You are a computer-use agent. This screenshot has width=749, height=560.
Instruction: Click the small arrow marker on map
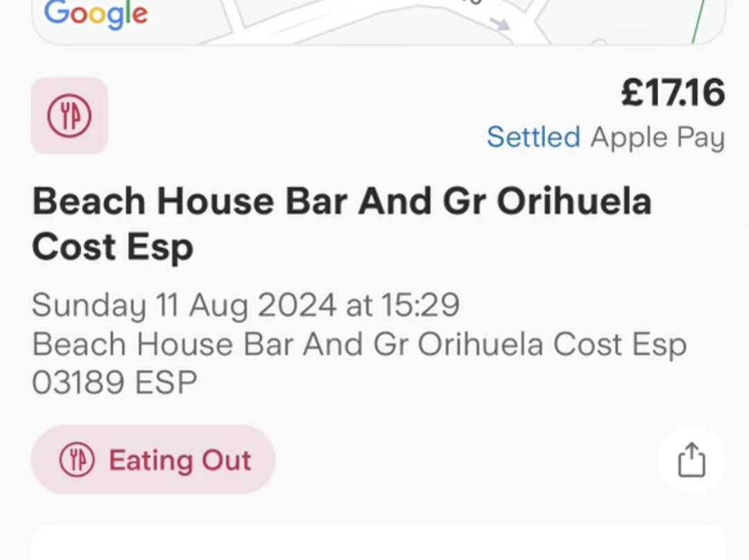click(x=499, y=25)
